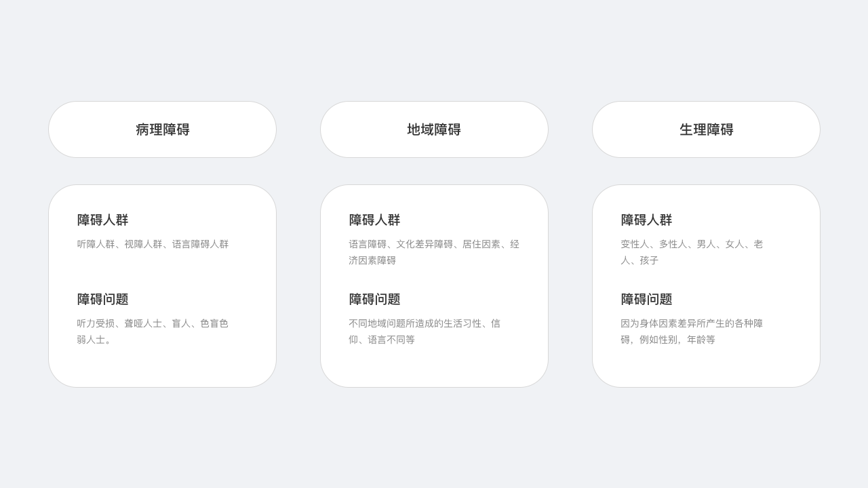Click the line 人、孩子 in the right card
The image size is (868, 488).
[639, 260]
